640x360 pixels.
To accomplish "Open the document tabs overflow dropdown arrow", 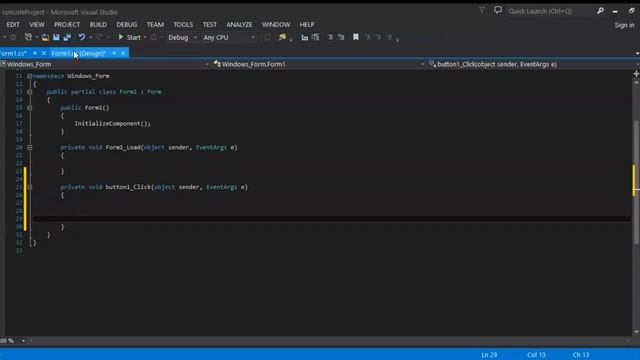I will click(637, 53).
